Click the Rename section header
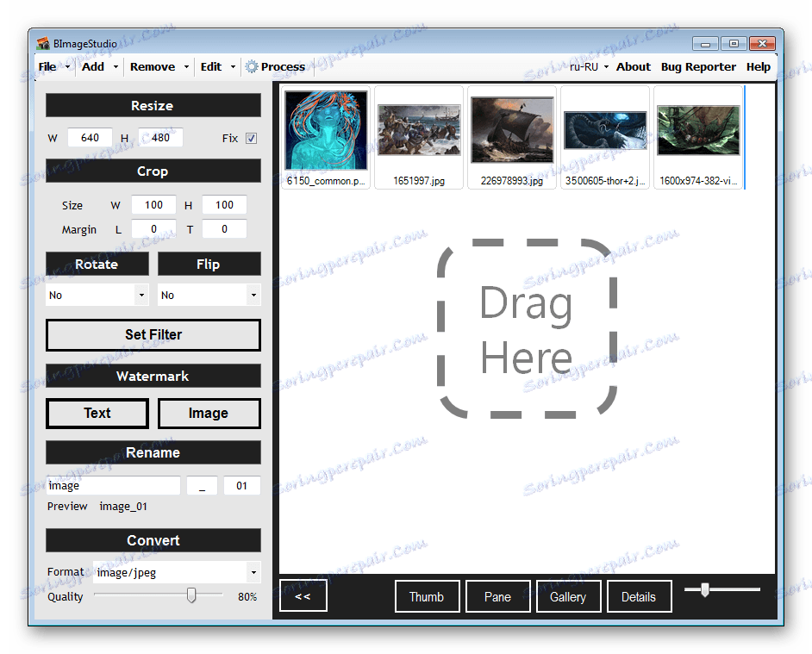 point(153,452)
